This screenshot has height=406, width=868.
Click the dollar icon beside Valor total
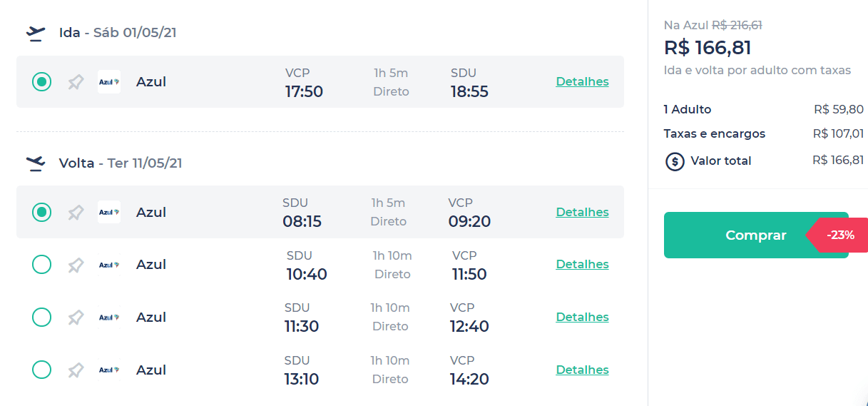(x=675, y=161)
